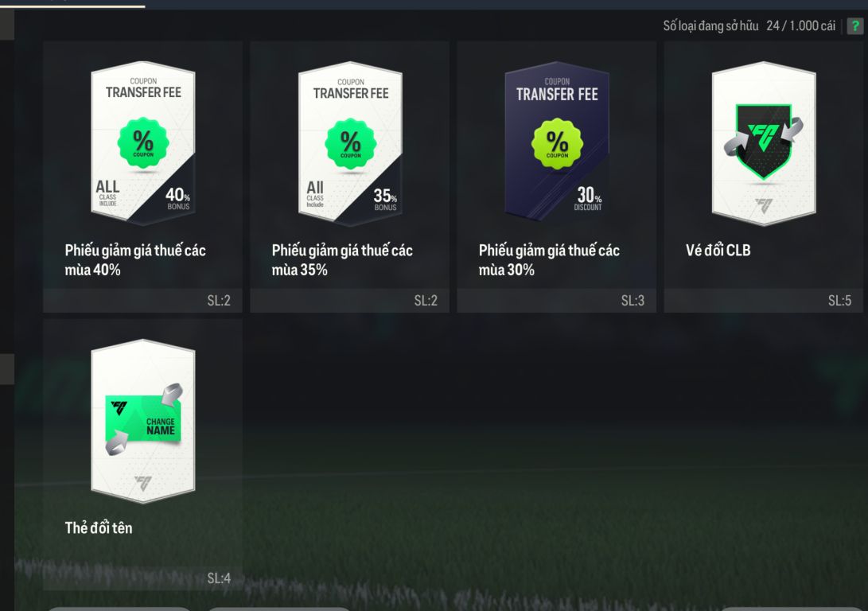Screen dimensions: 868x611
Task: Click lime percent badge on 30% coupon
Action: click(x=557, y=144)
